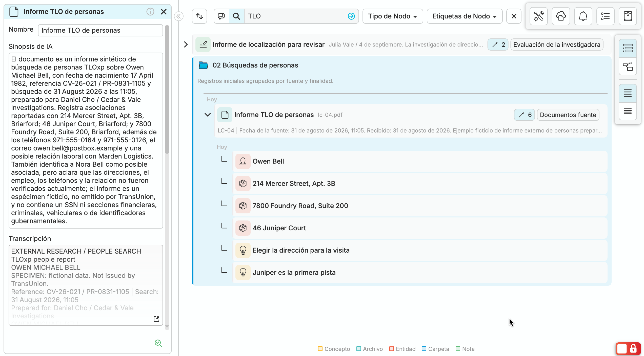Toggle the chat search mode icon
Image resolution: width=644 pixels, height=356 pixels.
click(x=221, y=16)
